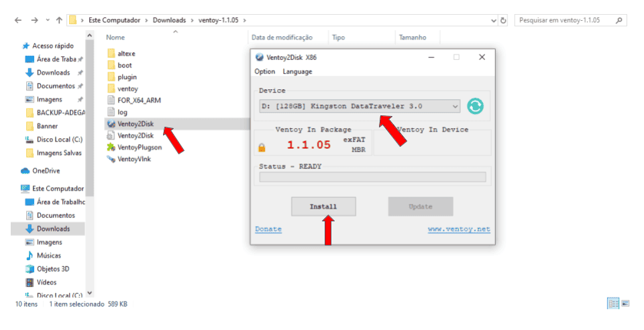644x330 pixels.
Task: Go up one folder level arrow
Action: click(59, 20)
